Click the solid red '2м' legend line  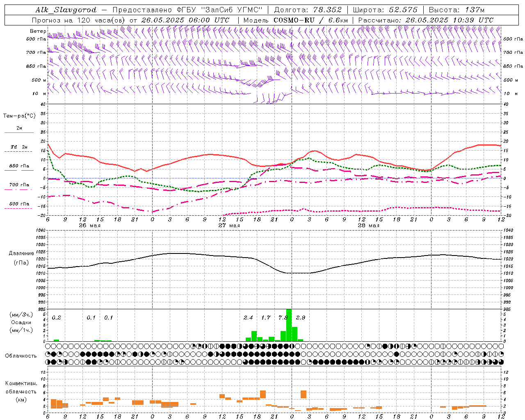coord(19,132)
